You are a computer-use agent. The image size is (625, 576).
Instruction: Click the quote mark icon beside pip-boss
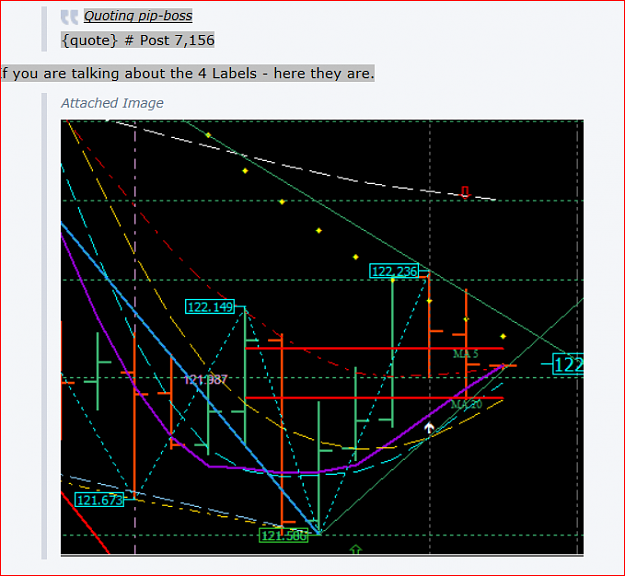point(69,17)
